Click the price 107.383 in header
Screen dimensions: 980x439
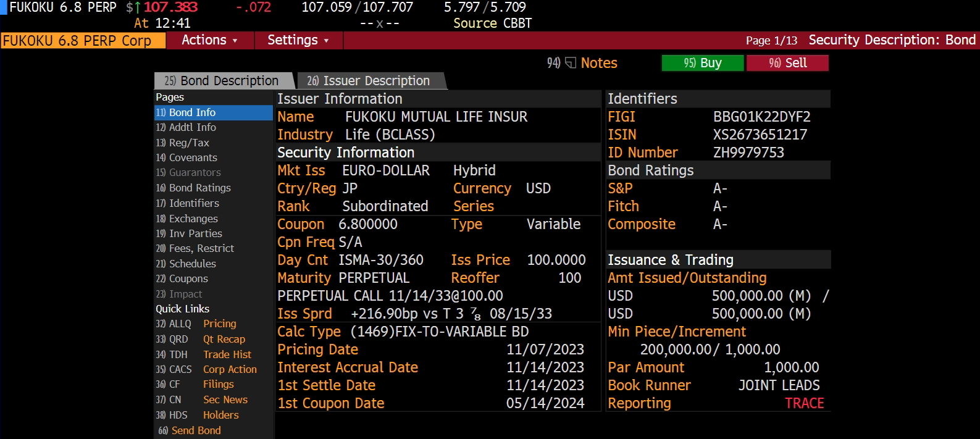coord(171,7)
